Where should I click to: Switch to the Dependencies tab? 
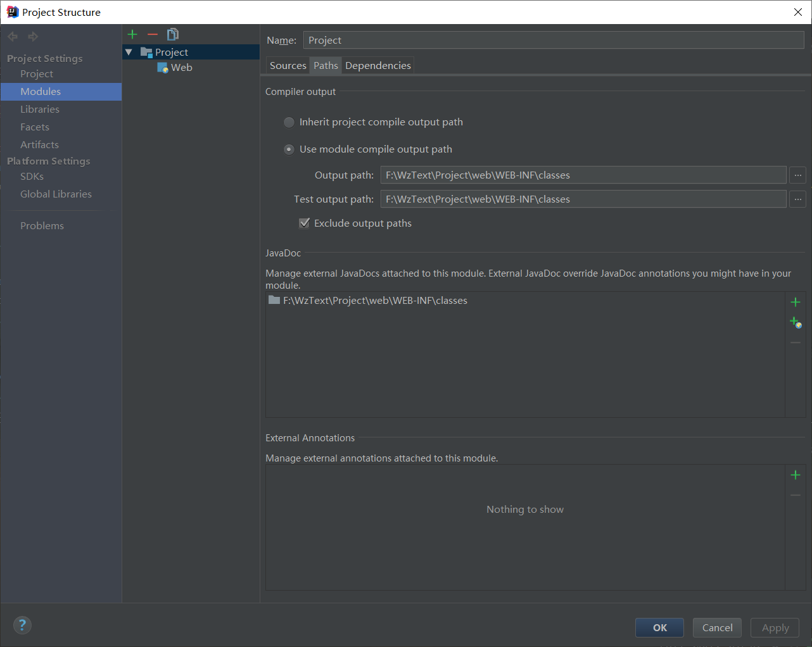[x=378, y=66]
